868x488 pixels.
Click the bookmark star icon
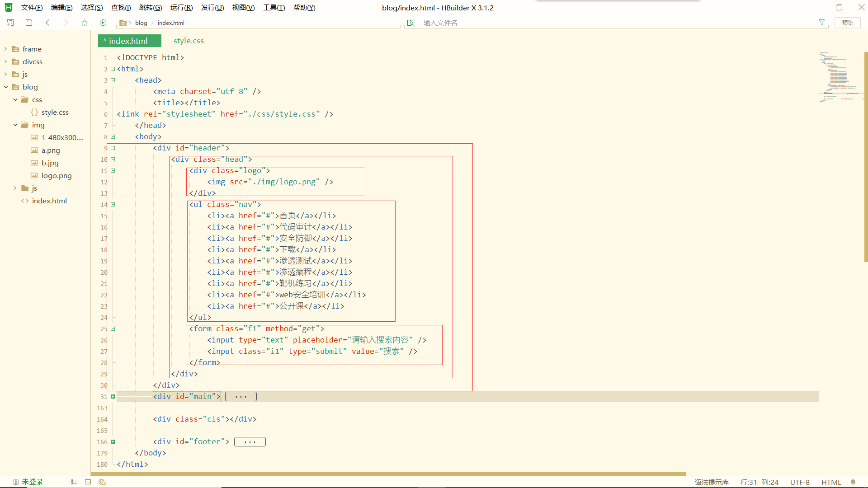85,23
